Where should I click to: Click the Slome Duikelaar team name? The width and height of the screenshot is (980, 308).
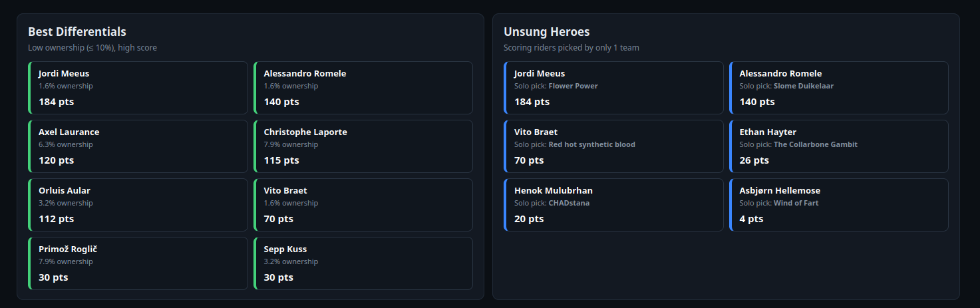pos(804,86)
